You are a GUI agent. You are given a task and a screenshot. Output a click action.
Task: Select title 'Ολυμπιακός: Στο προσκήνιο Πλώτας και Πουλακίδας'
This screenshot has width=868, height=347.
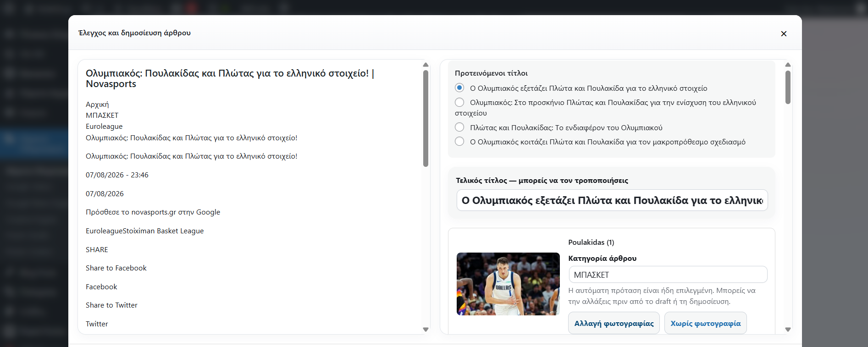click(459, 102)
